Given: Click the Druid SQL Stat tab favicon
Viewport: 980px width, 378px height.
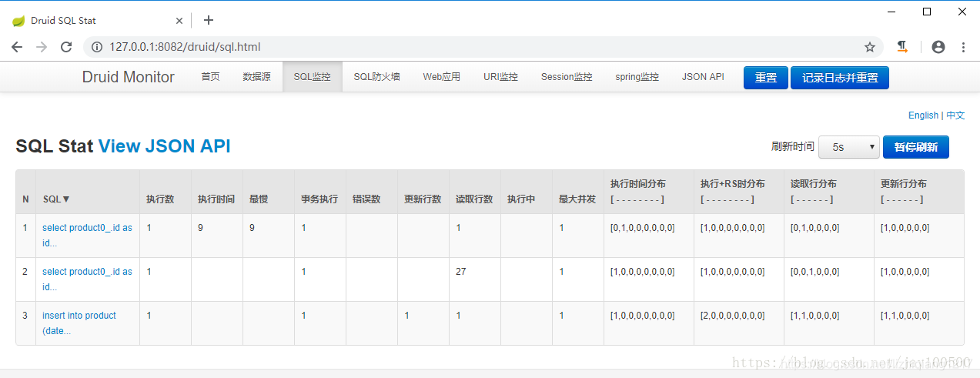Looking at the screenshot, I should [18, 21].
